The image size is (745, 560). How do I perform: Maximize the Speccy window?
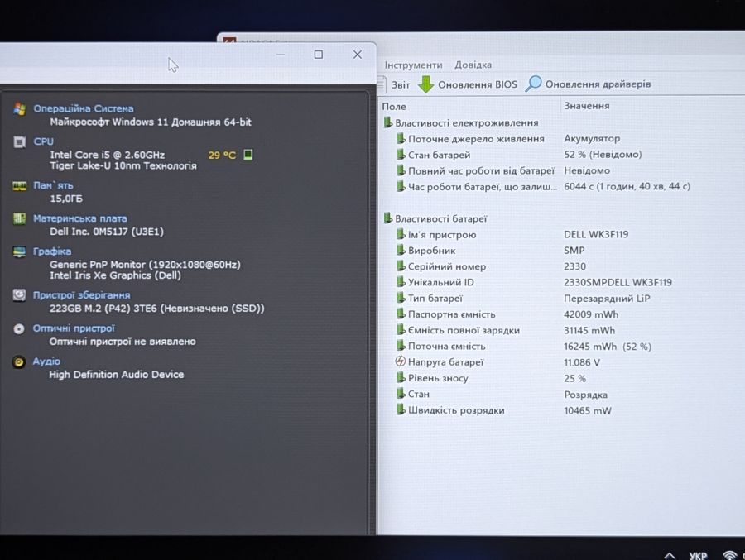click(319, 55)
